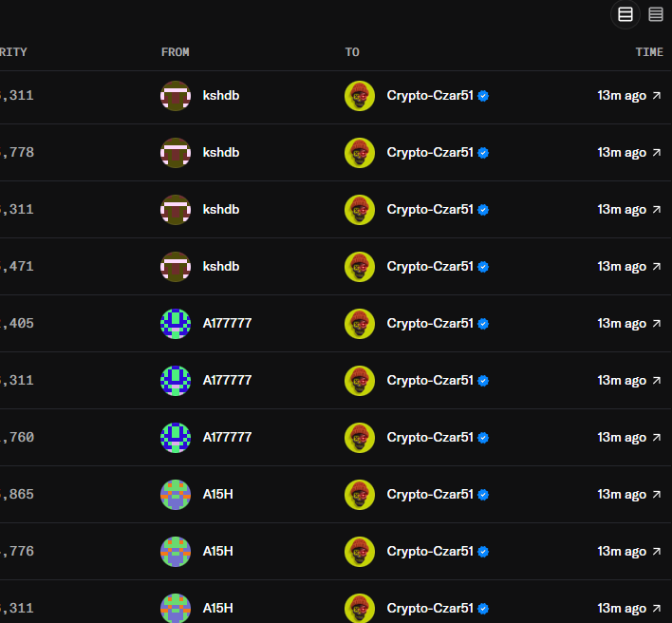Switch to the comfortable list view icon
This screenshot has height=623, width=672.
click(x=625, y=14)
